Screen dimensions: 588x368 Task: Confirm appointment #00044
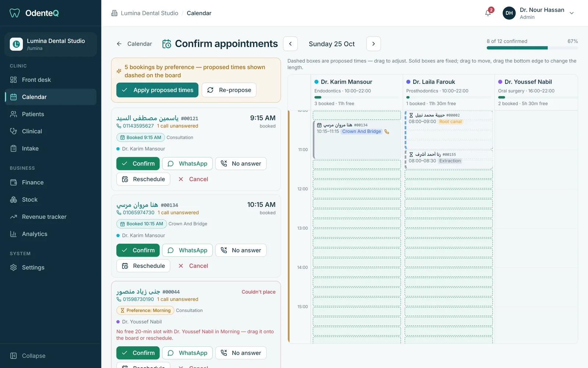pyautogui.click(x=138, y=353)
